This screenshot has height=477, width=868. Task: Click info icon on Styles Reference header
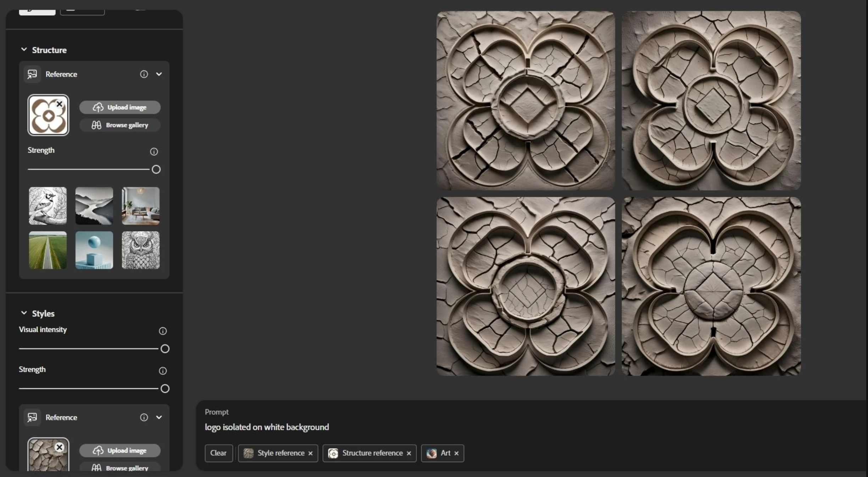coord(144,417)
